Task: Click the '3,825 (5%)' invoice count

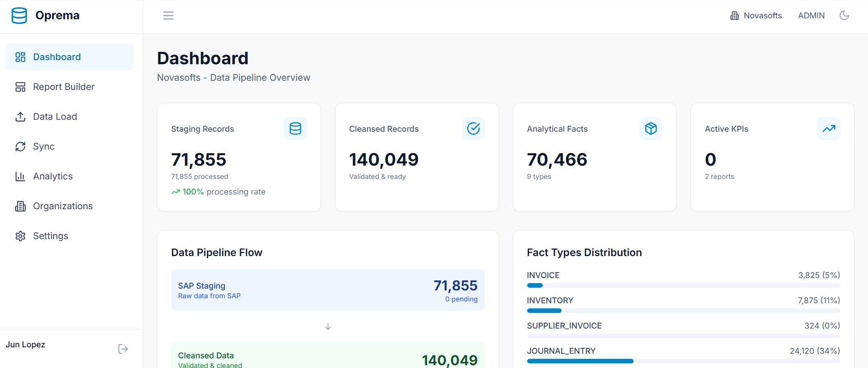Action: point(819,275)
